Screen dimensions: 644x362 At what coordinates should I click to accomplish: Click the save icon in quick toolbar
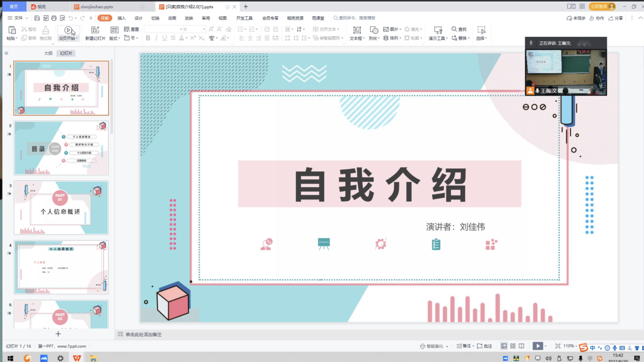coord(37,18)
